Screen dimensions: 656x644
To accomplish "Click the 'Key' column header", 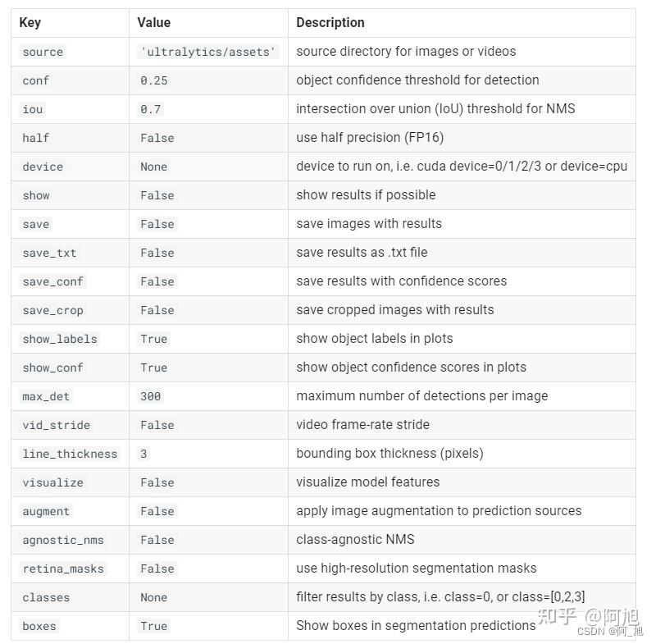I will [30, 23].
